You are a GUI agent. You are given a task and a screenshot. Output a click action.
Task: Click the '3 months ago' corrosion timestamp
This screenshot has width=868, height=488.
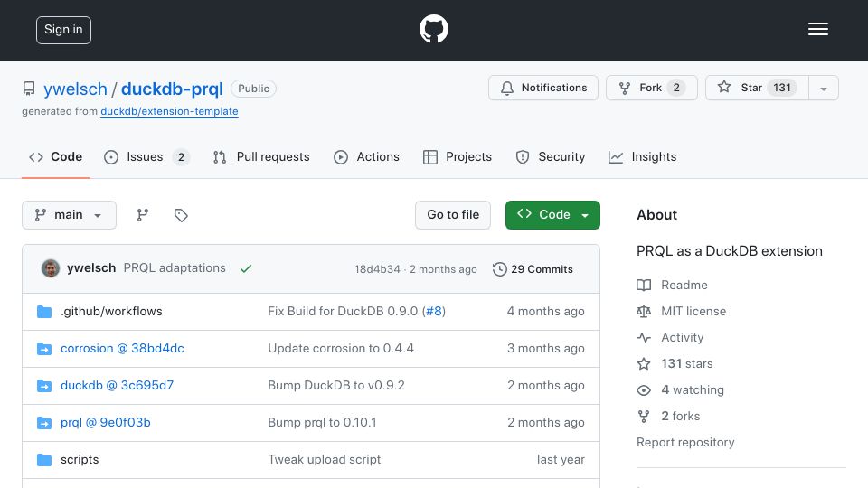coord(546,349)
